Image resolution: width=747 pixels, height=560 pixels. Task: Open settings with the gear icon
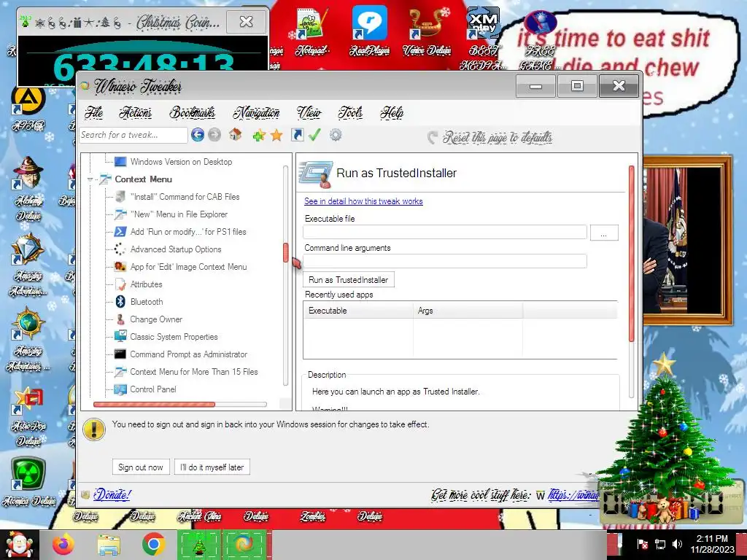pyautogui.click(x=336, y=135)
